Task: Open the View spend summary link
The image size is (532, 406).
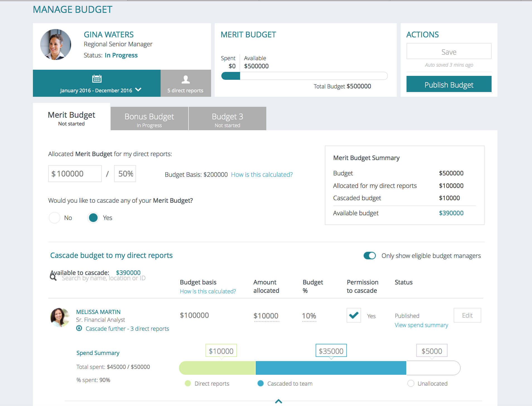Action: pyautogui.click(x=421, y=325)
